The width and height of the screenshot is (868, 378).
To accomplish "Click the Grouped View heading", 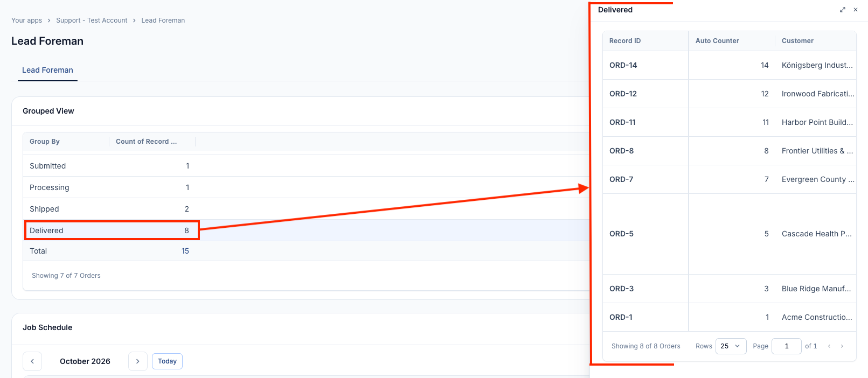I will pos(48,111).
